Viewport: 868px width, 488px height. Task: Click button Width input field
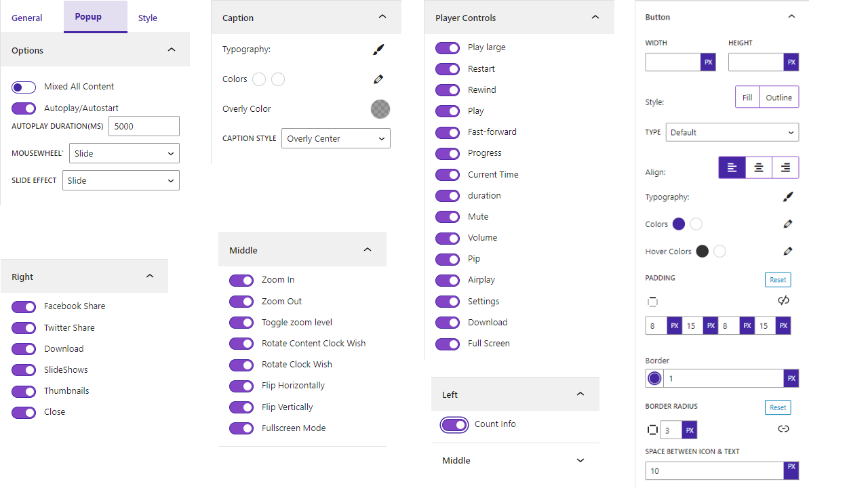pyautogui.click(x=673, y=62)
